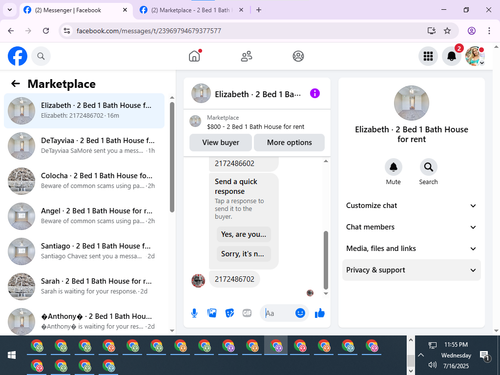The image size is (500, 375).
Task: Click the chat messages scrollbar
Action: pos(326,260)
